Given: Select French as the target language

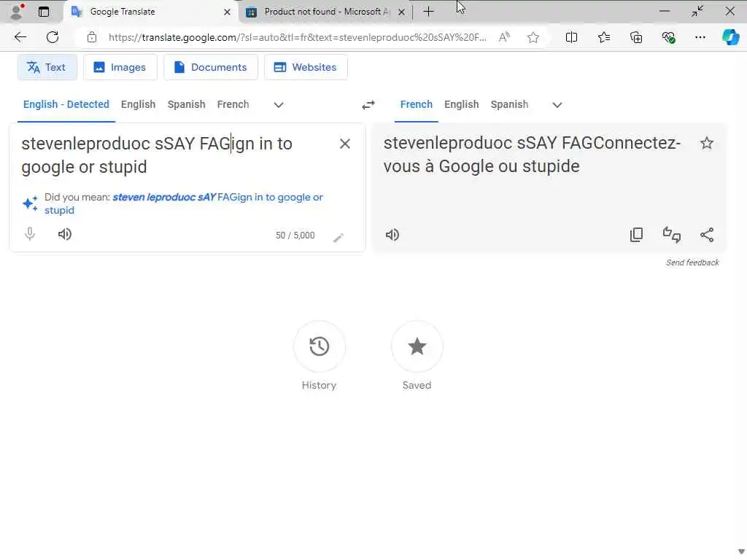Looking at the screenshot, I should pyautogui.click(x=417, y=104).
